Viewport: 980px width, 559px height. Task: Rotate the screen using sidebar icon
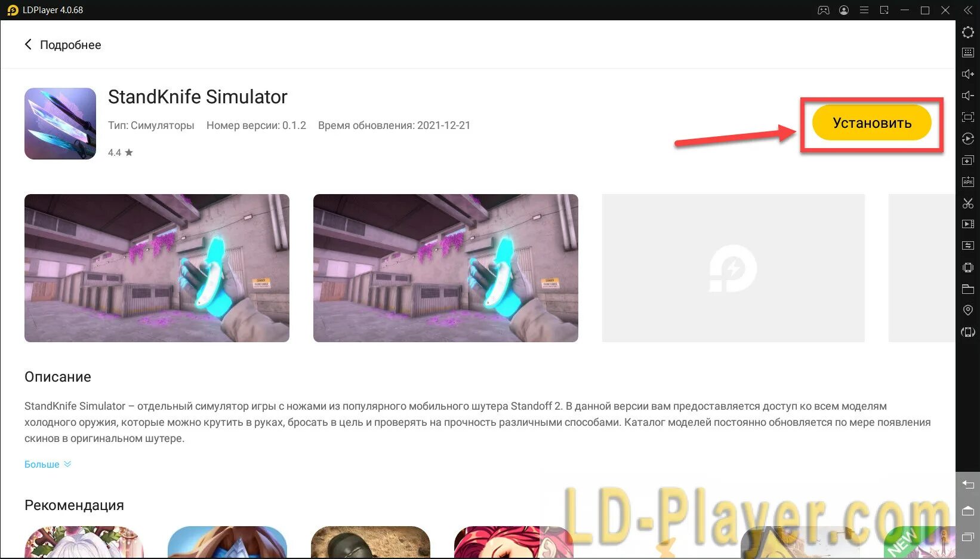click(x=968, y=332)
